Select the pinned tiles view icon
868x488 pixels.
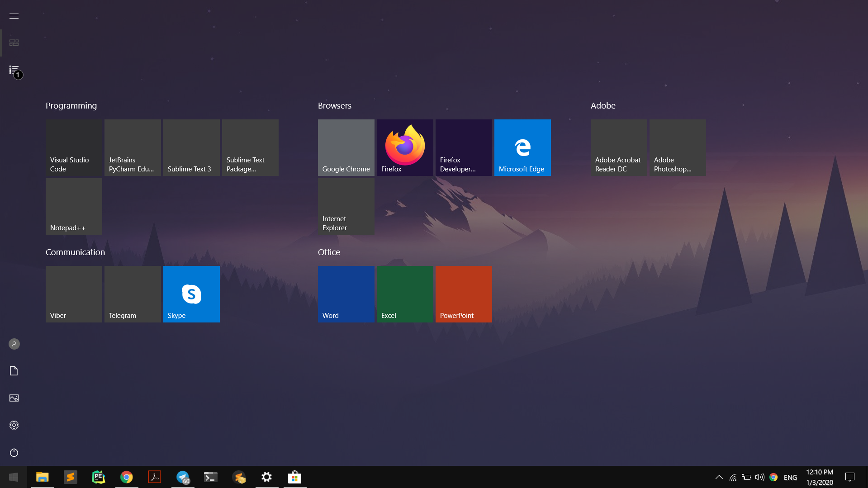14,43
